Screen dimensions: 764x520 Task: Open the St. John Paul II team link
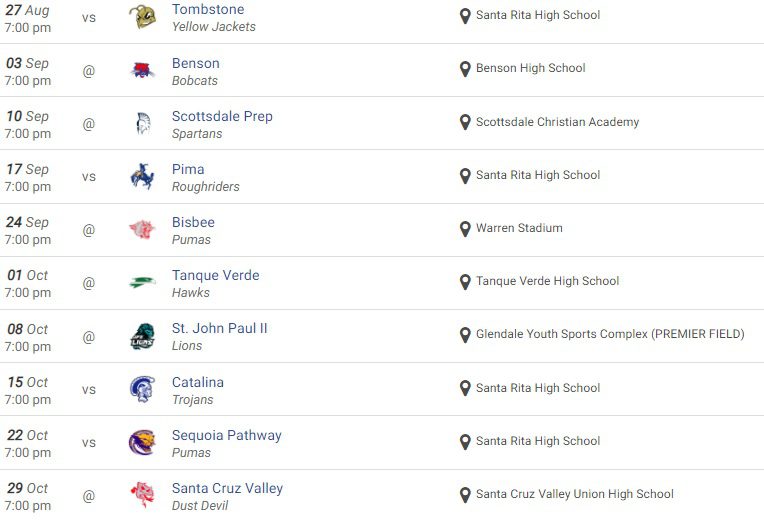[x=219, y=328]
